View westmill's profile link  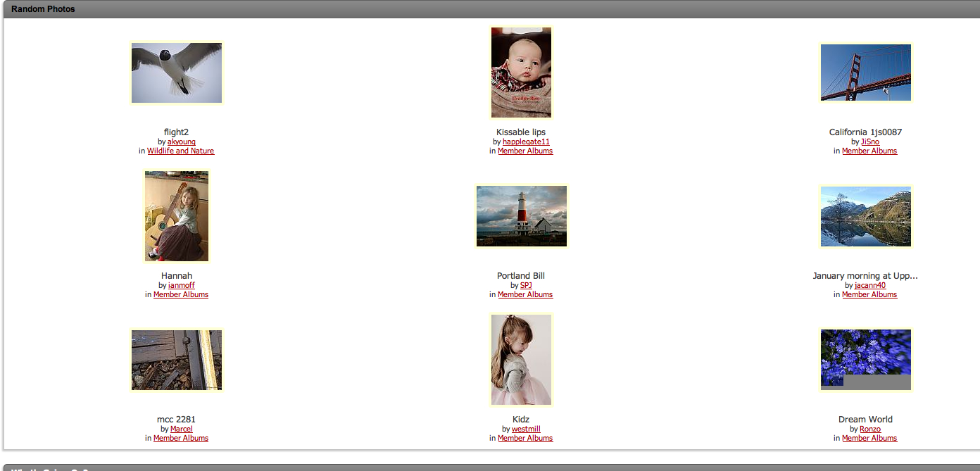tap(526, 429)
